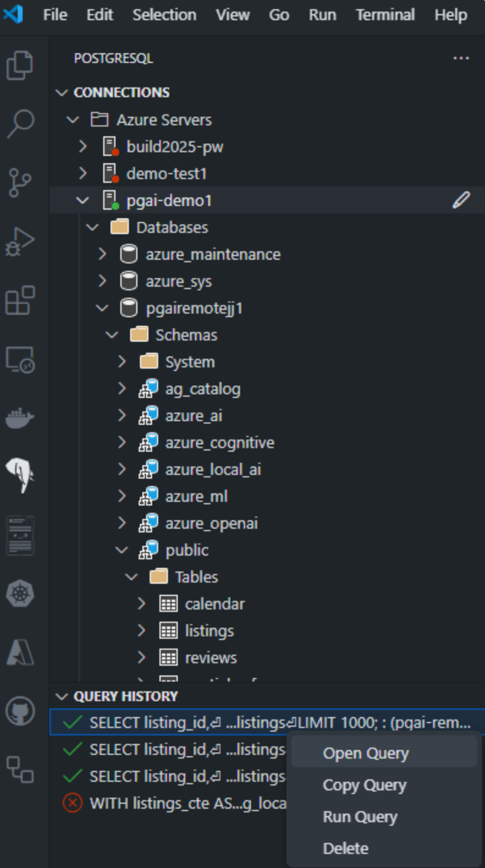Open the Docker whale icon view
Viewport: 485px width, 868px height.
tap(20, 417)
